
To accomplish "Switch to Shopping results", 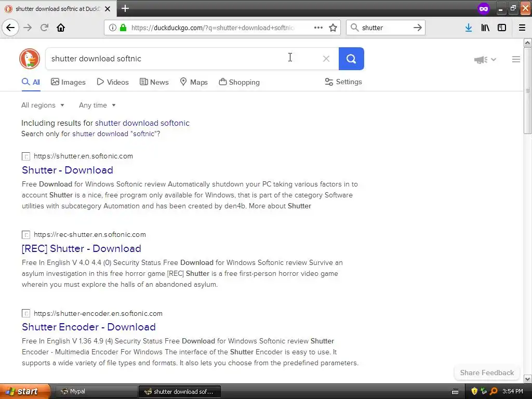I will click(239, 82).
